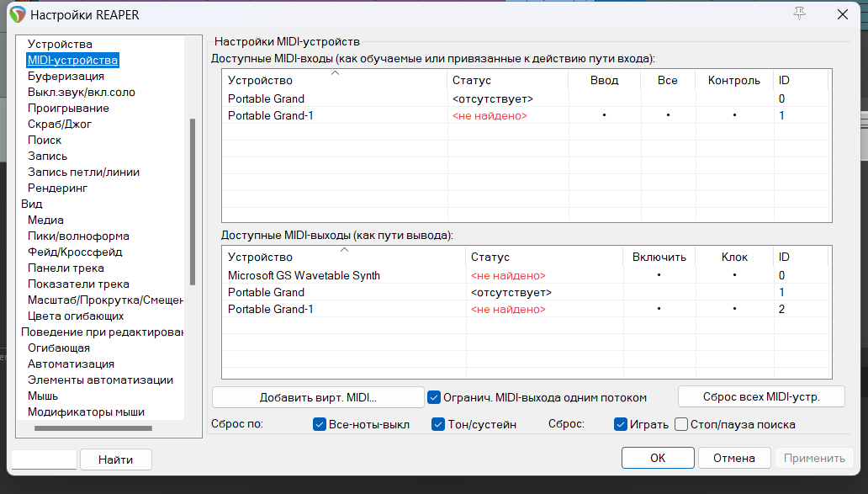Click the Ввод dot for Portable Grand-1 input
This screenshot has height=494, width=868.
point(604,115)
